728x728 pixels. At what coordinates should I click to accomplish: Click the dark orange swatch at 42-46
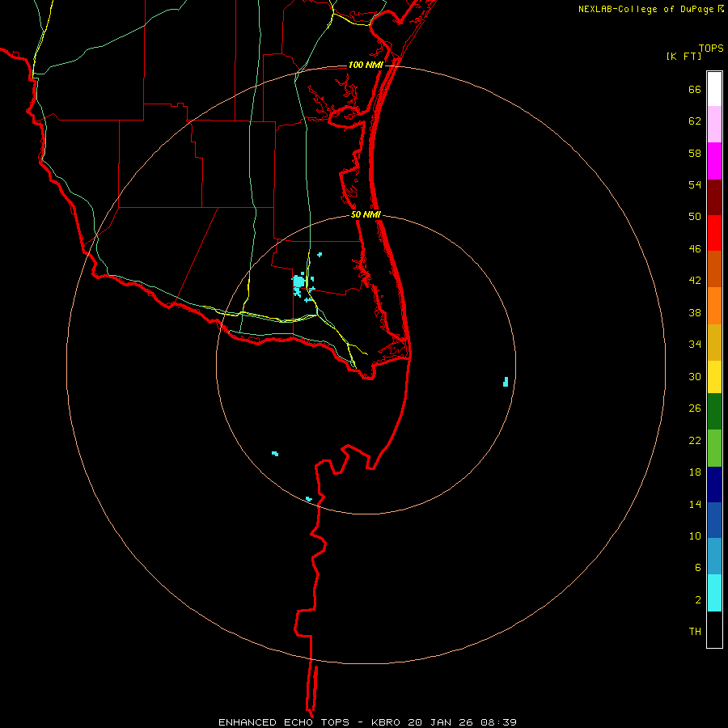click(714, 269)
